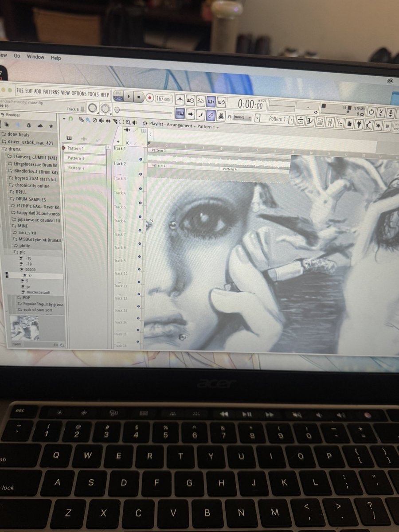The height and width of the screenshot is (532, 399).
Task: Open the Playlist options arrow menu
Action: tap(63, 118)
